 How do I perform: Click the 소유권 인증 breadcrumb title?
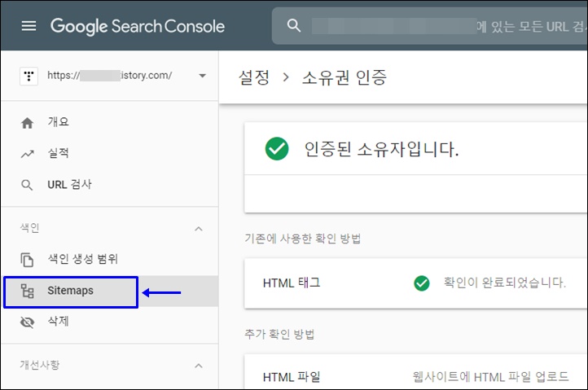[x=344, y=77]
